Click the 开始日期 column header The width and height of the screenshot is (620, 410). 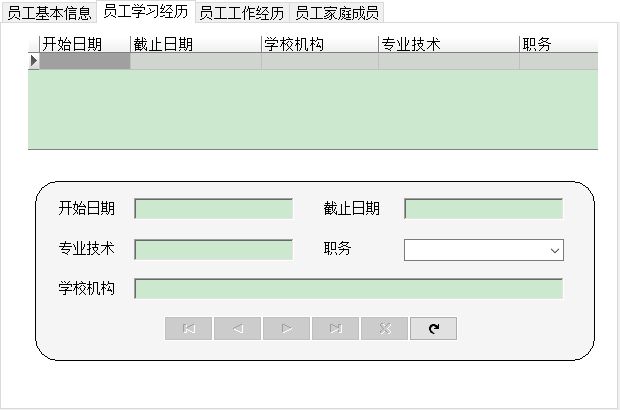(85, 44)
